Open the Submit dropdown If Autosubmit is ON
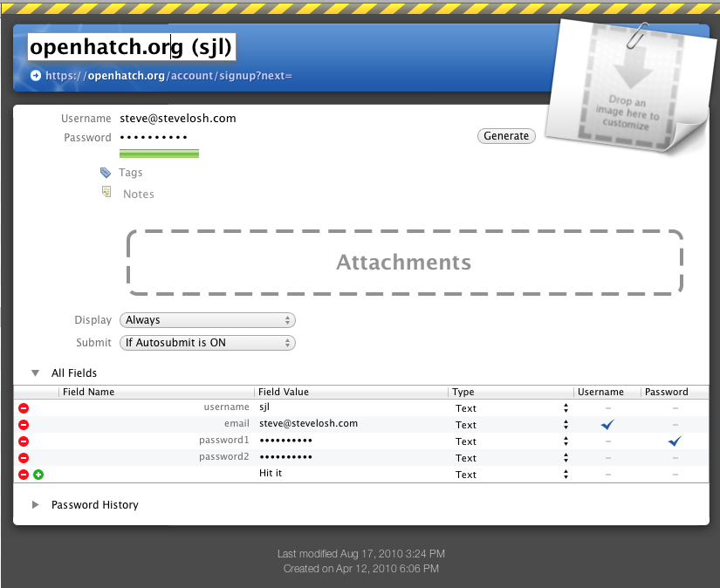The image size is (720, 588). click(207, 343)
